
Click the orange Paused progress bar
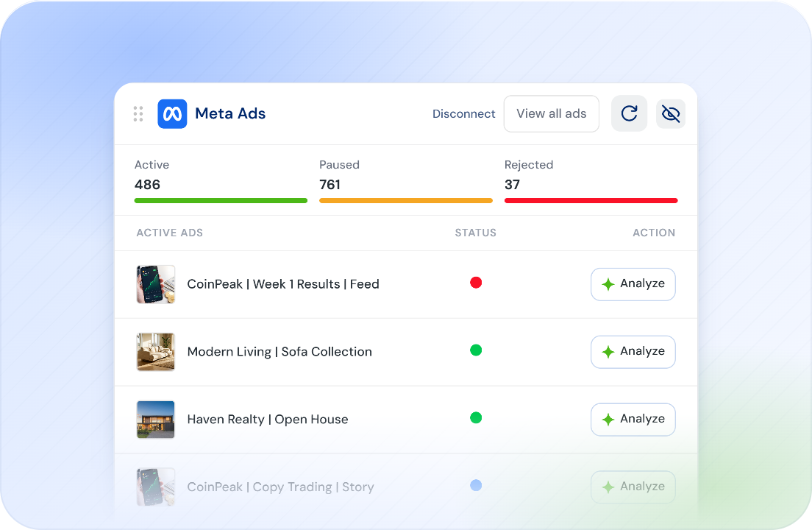(406, 200)
